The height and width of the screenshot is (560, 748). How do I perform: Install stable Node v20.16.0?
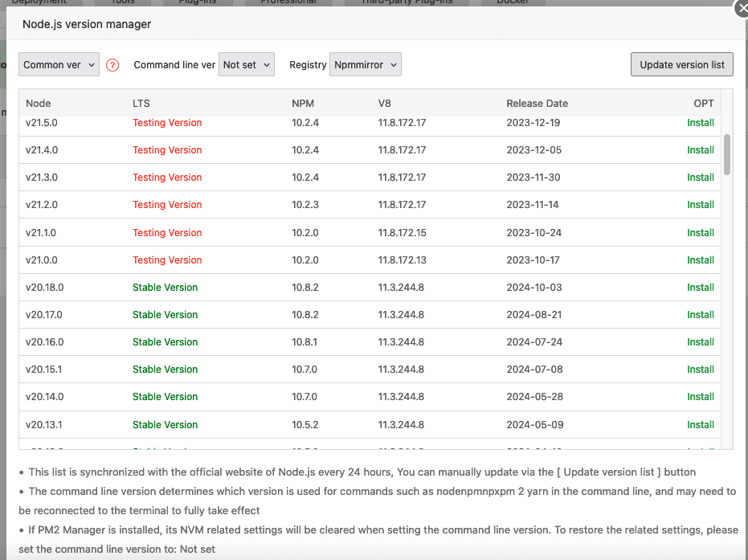tap(700, 342)
